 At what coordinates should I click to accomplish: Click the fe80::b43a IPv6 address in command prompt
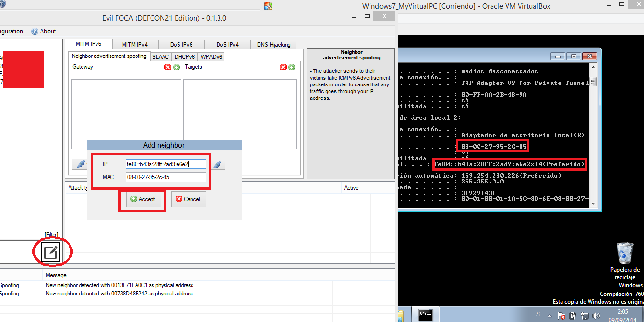click(x=509, y=164)
